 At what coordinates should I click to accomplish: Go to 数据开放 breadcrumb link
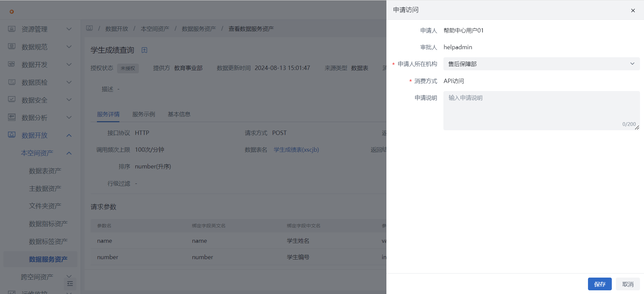[x=117, y=29]
